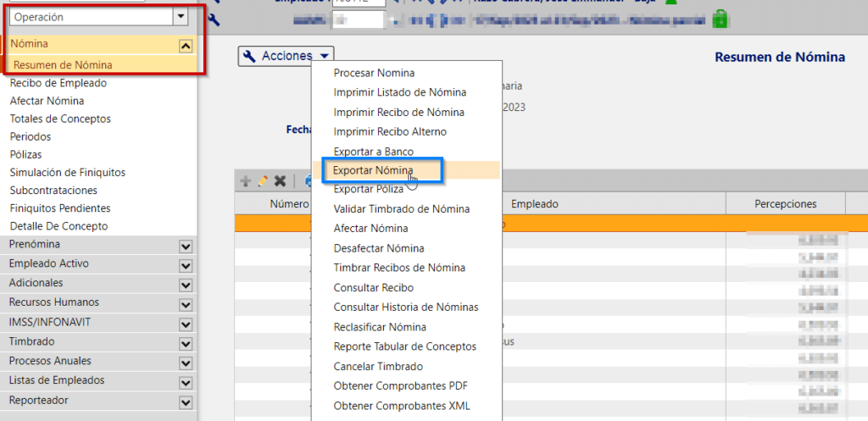Viewport: 868px width, 421px height.
Task: Click the add record plus icon
Action: [x=246, y=181]
